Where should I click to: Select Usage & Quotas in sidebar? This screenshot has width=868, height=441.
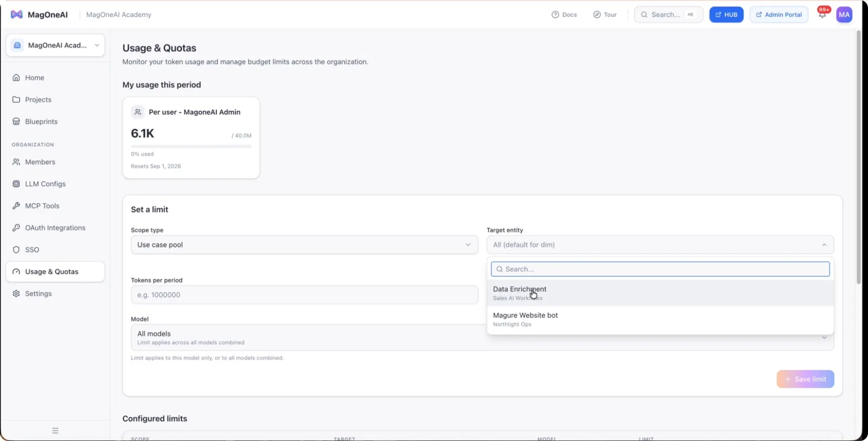point(55,272)
